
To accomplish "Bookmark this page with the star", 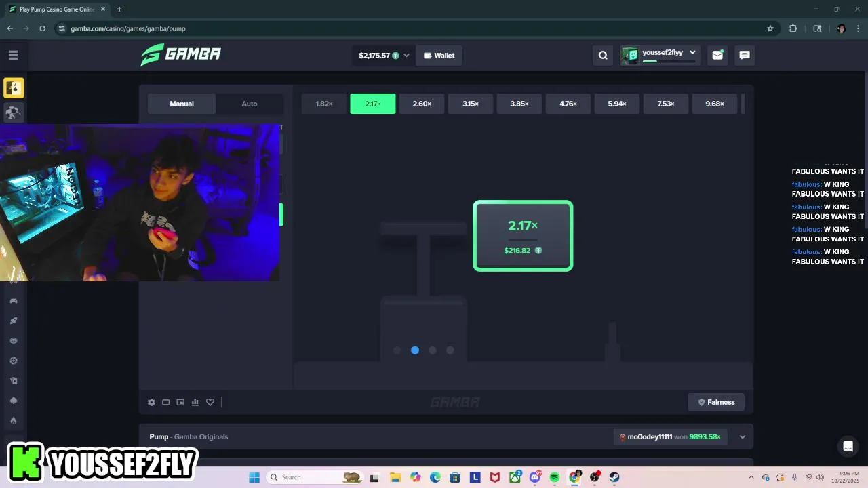I will 770,28.
